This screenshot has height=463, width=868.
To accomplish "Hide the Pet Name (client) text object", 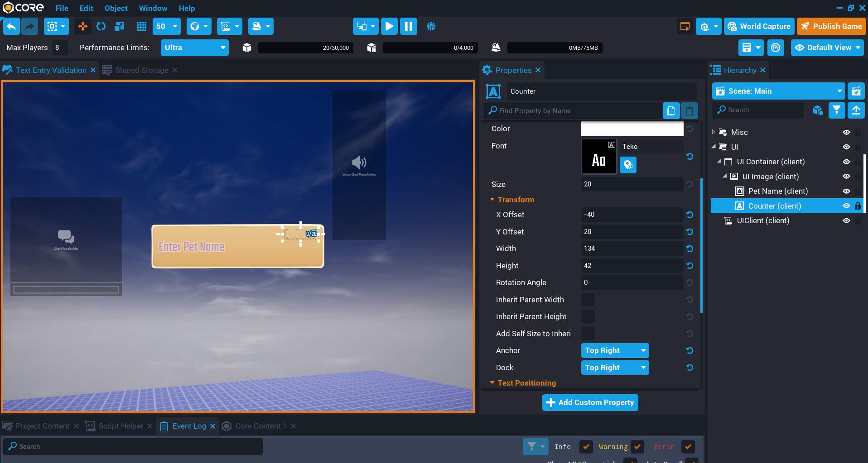I will pos(847,191).
